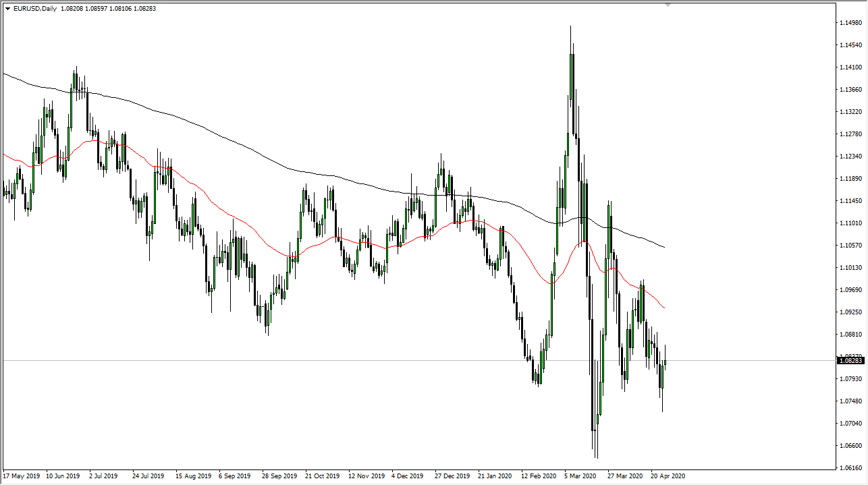Viewport: 868px width, 485px height.
Task: Click the 1.13660 price axis label
Action: 851,90
